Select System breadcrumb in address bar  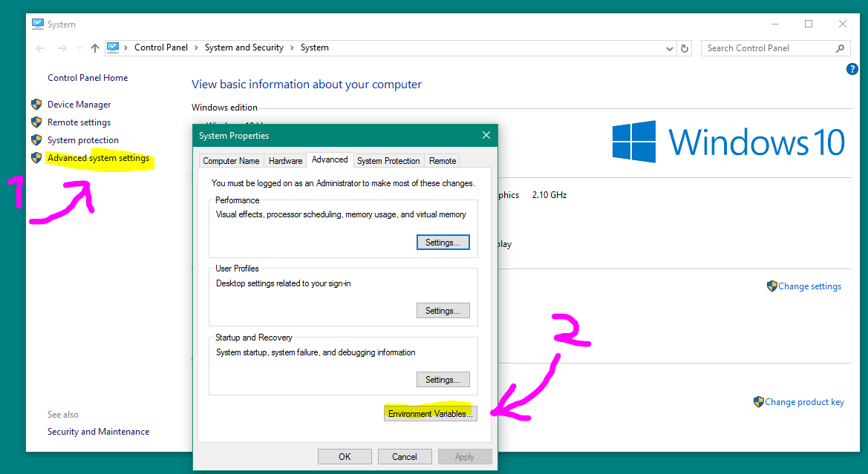click(x=314, y=47)
